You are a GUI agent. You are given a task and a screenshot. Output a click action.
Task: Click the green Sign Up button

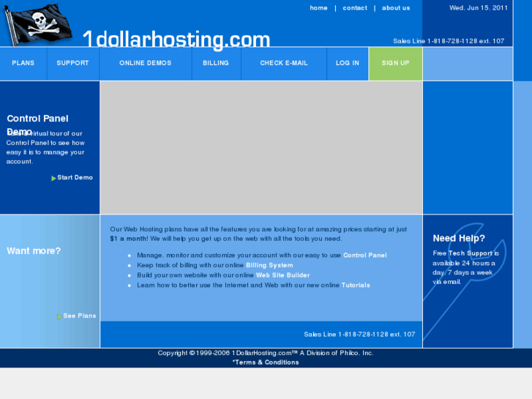396,64
